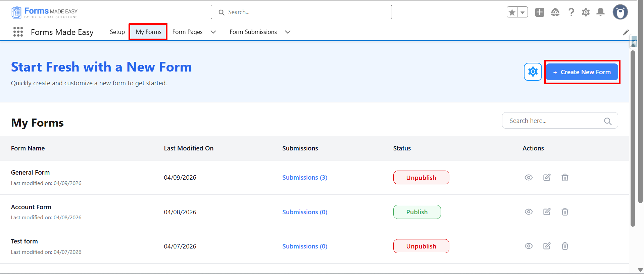This screenshot has width=644, height=274.
Task: Click the Global Actions plus icon
Action: 540,12
